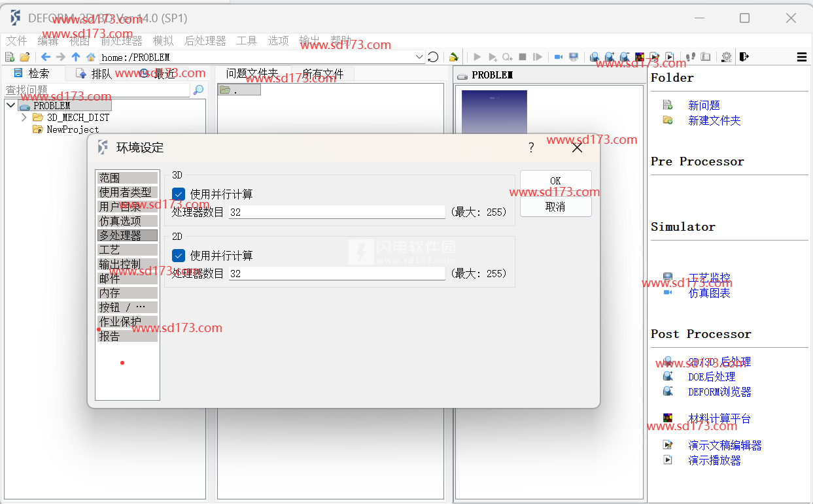The width and height of the screenshot is (813, 504).
Task: Click the back navigation arrow in toolbar
Action: point(46,58)
